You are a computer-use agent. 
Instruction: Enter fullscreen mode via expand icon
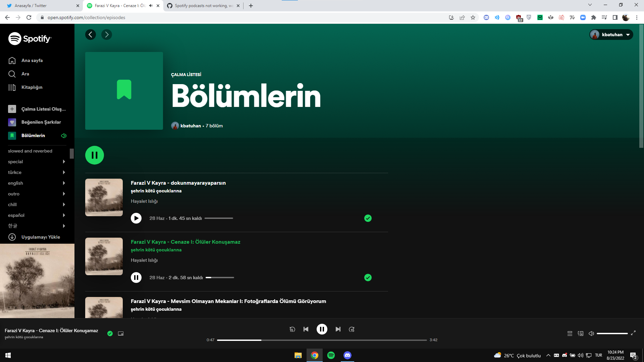[x=634, y=334]
